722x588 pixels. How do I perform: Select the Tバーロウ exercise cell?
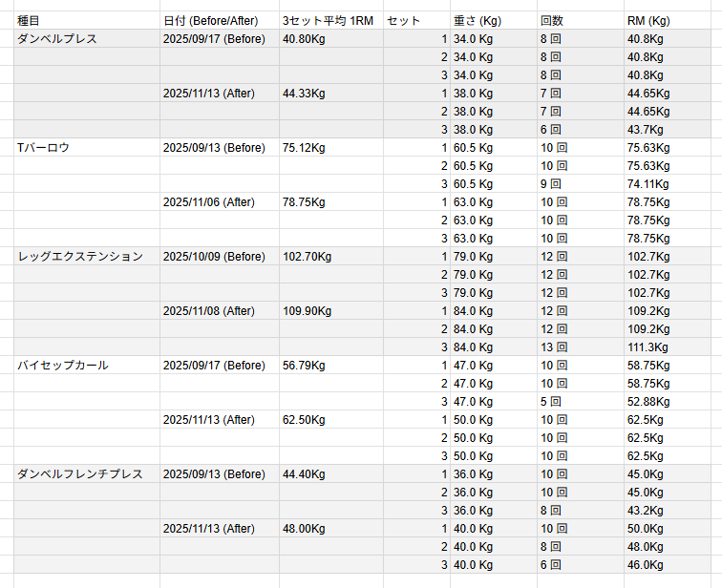click(x=87, y=148)
